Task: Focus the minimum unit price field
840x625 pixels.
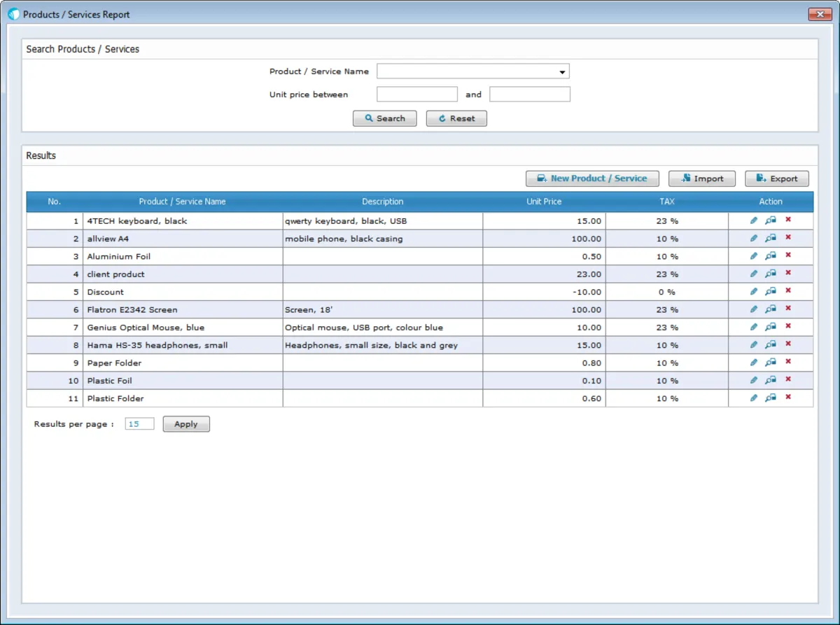Action: click(x=417, y=94)
